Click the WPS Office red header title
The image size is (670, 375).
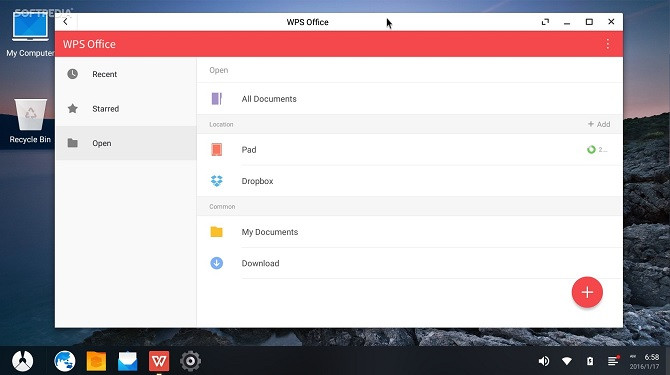pos(89,44)
